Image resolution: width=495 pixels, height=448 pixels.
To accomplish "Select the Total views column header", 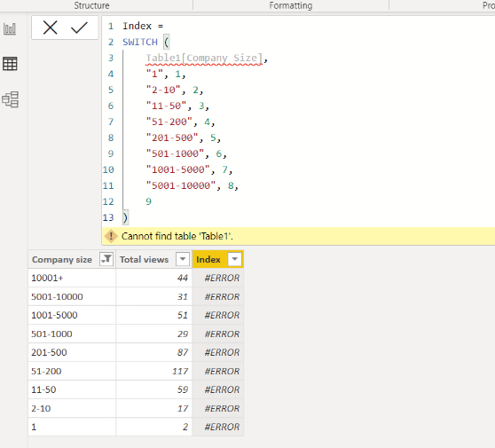I will (154, 259).
